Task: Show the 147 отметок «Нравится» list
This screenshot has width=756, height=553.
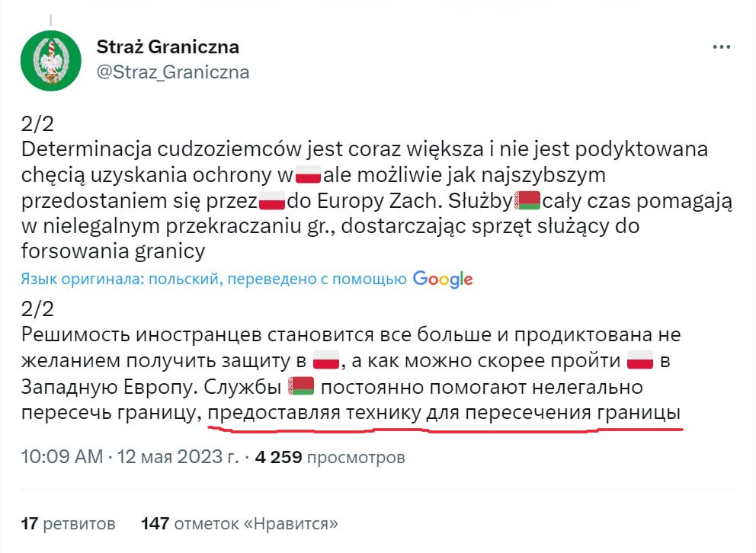Action: tap(239, 524)
